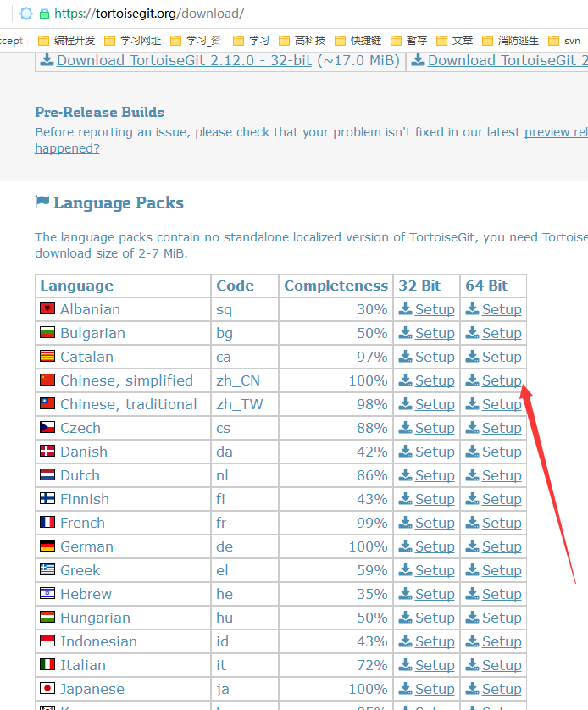The width and height of the screenshot is (588, 710).
Task: Click the Albanian flag icon
Action: (x=47, y=308)
